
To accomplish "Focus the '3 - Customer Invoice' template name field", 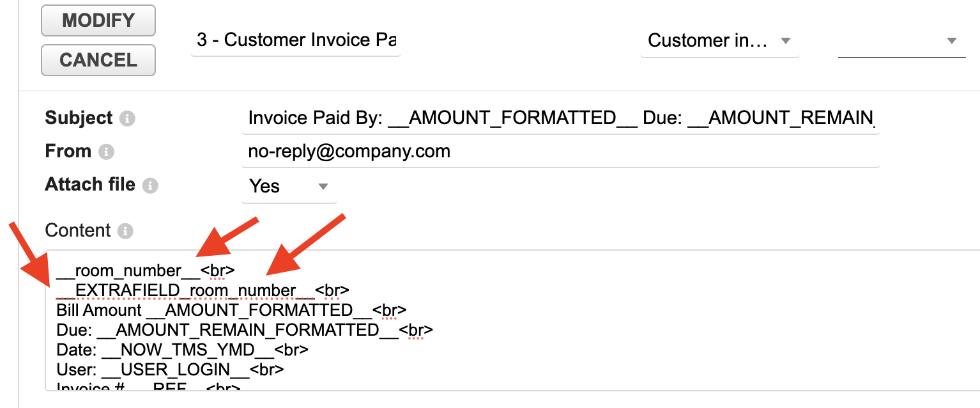I will [x=296, y=40].
